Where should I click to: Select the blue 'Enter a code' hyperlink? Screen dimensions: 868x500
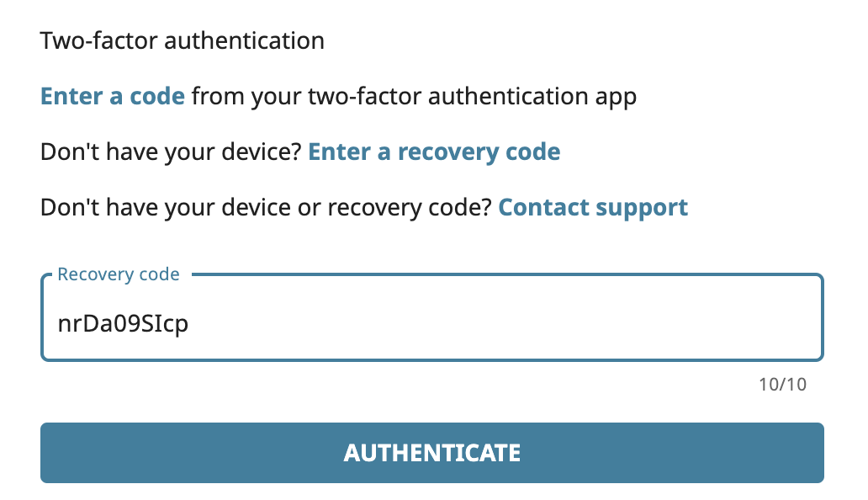pyautogui.click(x=113, y=96)
